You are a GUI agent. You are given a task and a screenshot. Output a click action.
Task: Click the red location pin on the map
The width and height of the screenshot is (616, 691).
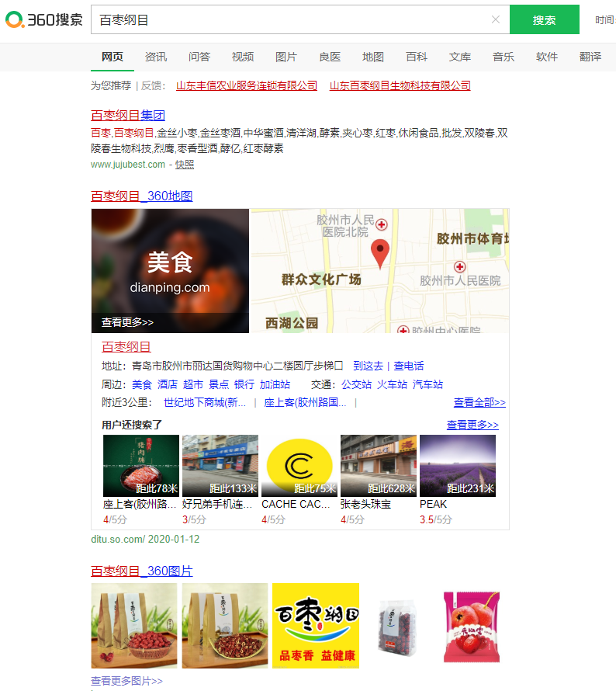pyautogui.click(x=380, y=254)
